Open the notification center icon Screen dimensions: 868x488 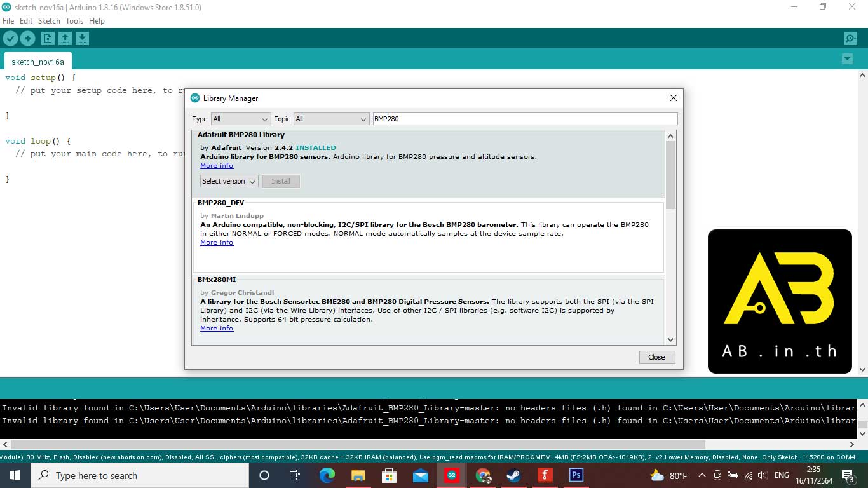(848, 475)
